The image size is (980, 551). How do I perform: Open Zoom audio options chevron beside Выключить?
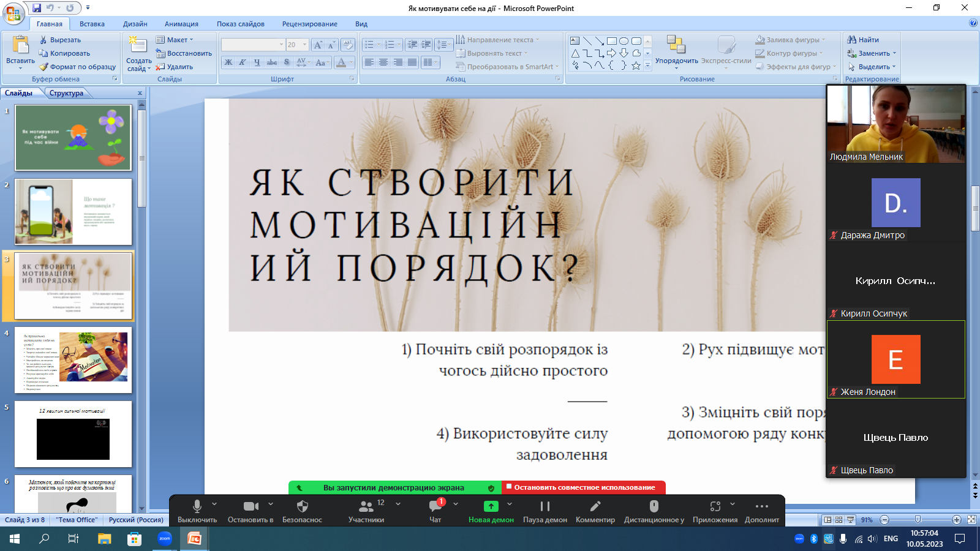pos(214,504)
